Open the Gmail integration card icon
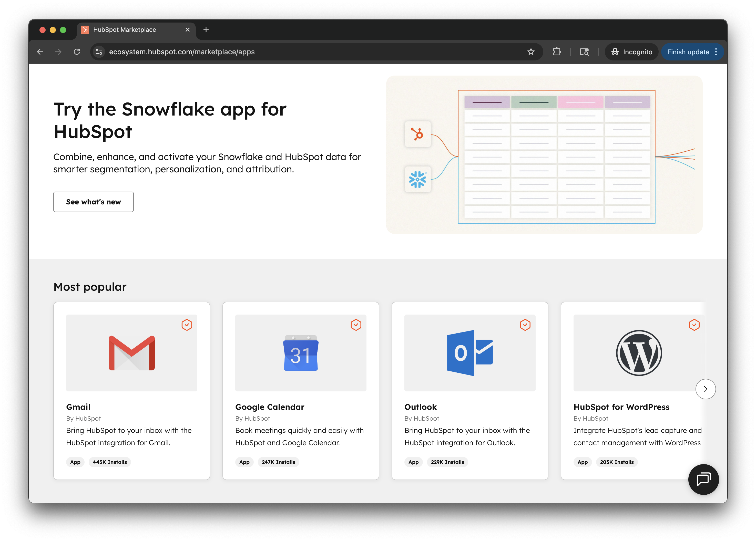This screenshot has width=756, height=541. click(x=131, y=353)
